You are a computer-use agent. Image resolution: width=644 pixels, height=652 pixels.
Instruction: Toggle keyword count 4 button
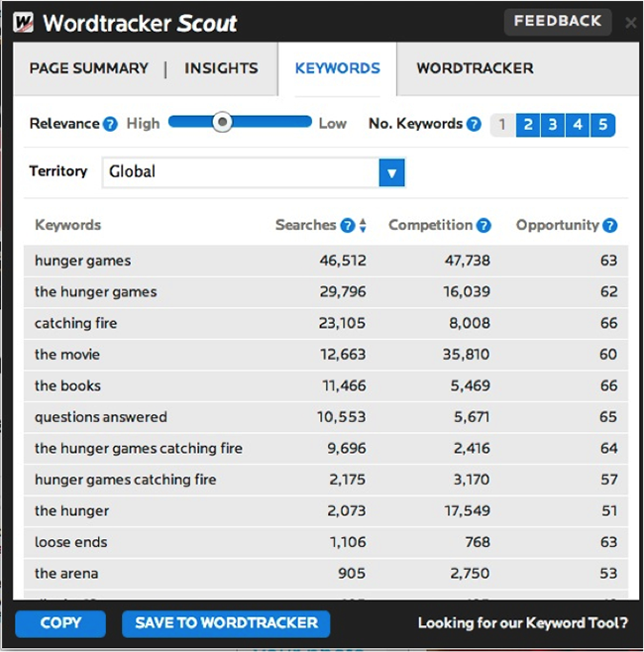(578, 125)
